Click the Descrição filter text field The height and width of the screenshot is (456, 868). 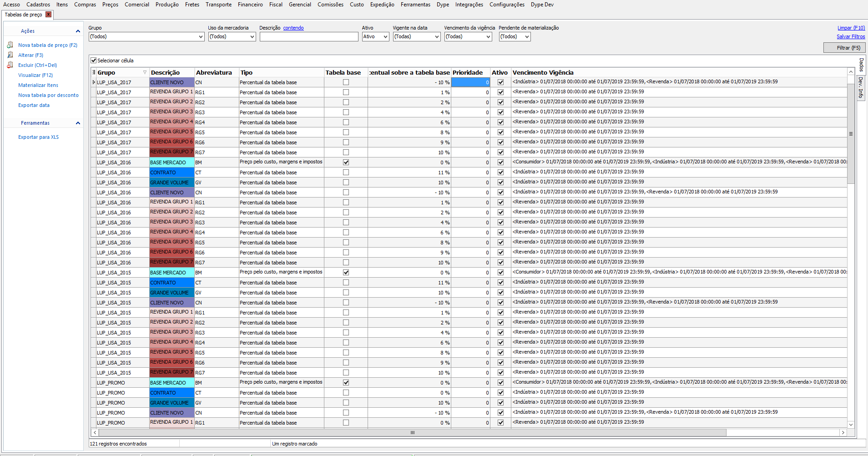(309, 37)
